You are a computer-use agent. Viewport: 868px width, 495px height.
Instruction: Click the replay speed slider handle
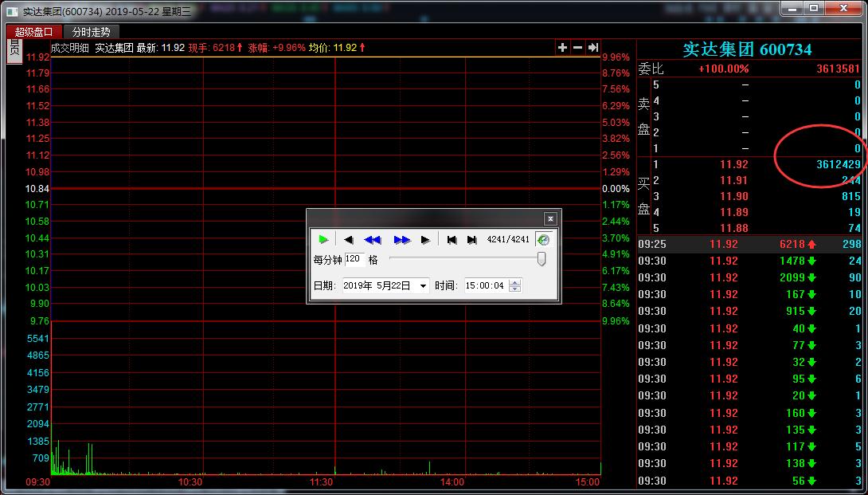(x=542, y=259)
